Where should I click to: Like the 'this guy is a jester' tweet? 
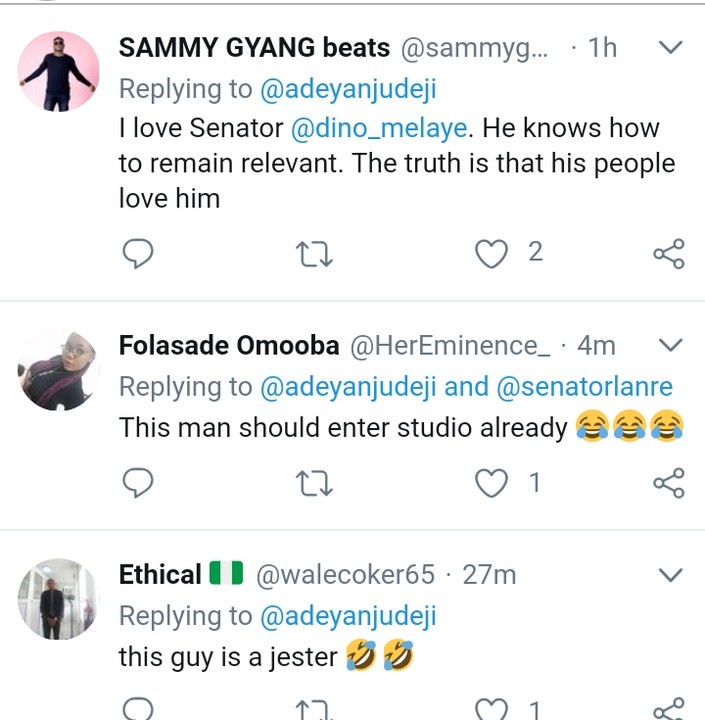point(491,710)
